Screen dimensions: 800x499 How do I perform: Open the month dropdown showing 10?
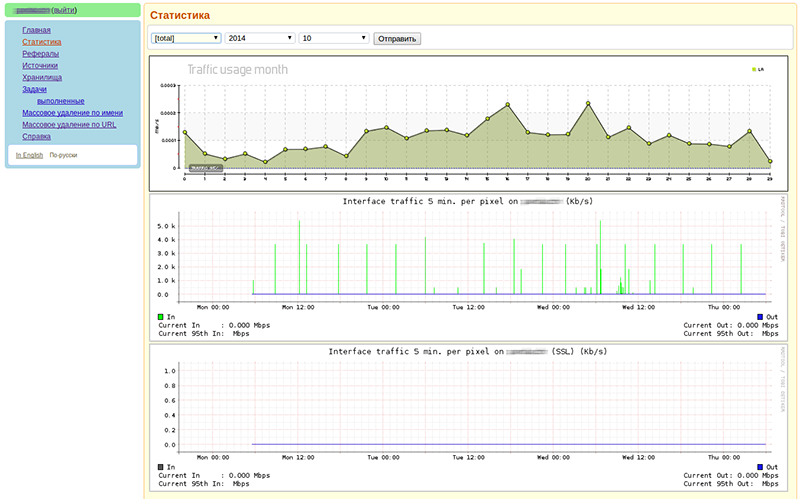pos(334,38)
